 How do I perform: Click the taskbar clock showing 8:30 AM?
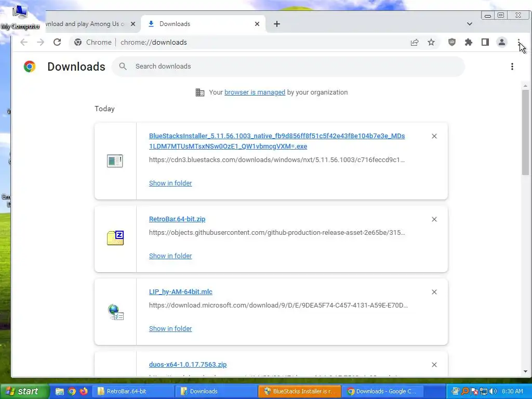point(512,392)
